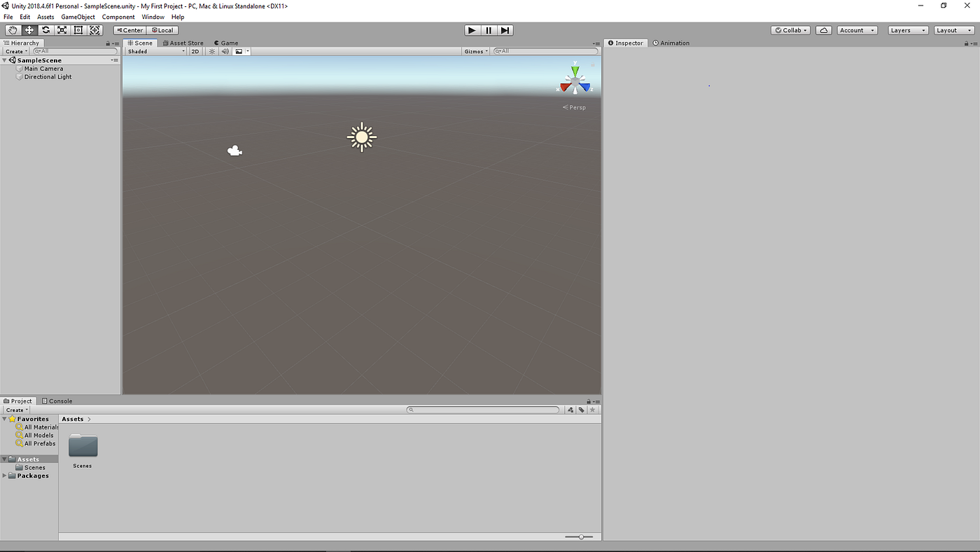Image resolution: width=980 pixels, height=552 pixels.
Task: Toggle scene view audio
Action: pyautogui.click(x=224, y=50)
